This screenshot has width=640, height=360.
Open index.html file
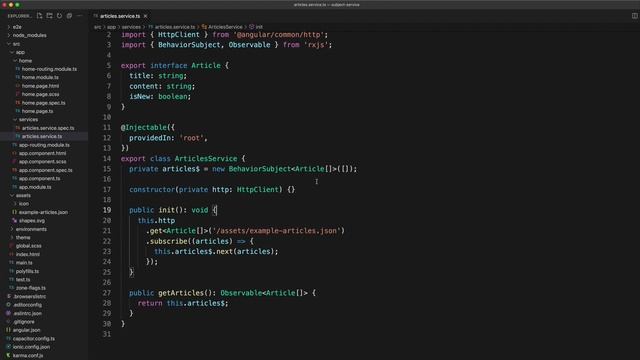(x=27, y=254)
